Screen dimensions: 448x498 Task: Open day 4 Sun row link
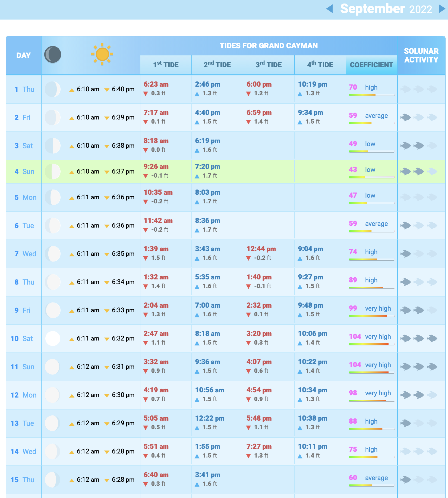(24, 172)
